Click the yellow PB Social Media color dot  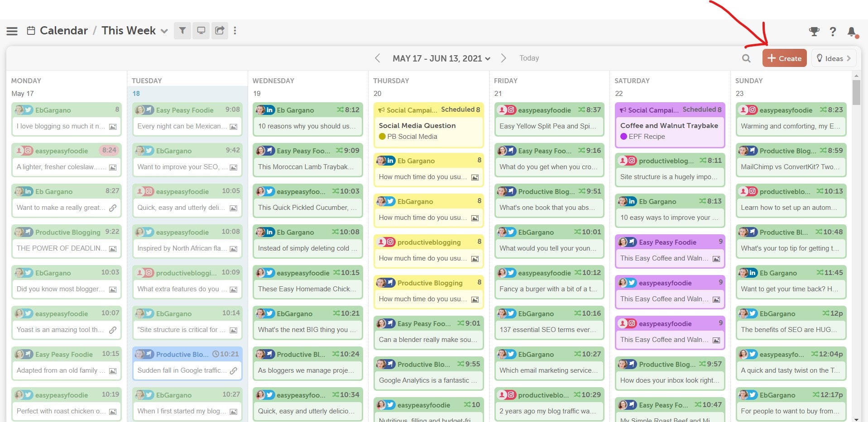pos(382,137)
